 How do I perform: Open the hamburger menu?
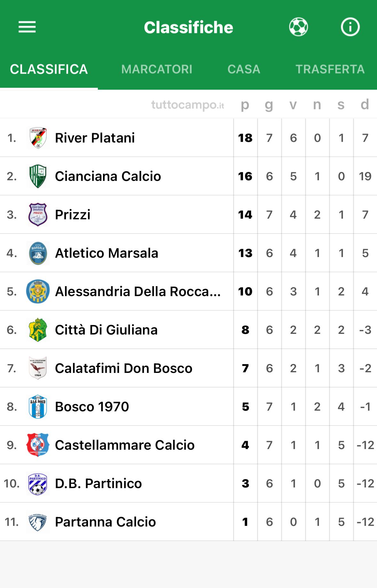[x=27, y=27]
